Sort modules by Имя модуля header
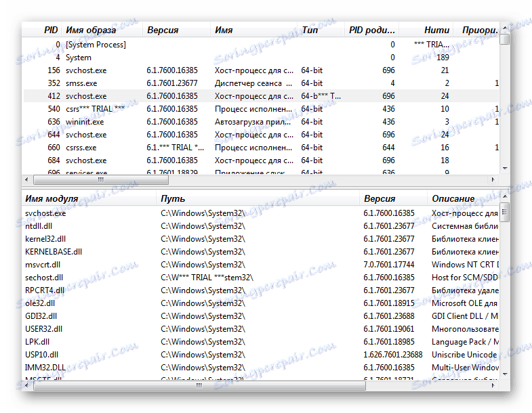Viewport: 532px width, 413px height. (x=89, y=198)
